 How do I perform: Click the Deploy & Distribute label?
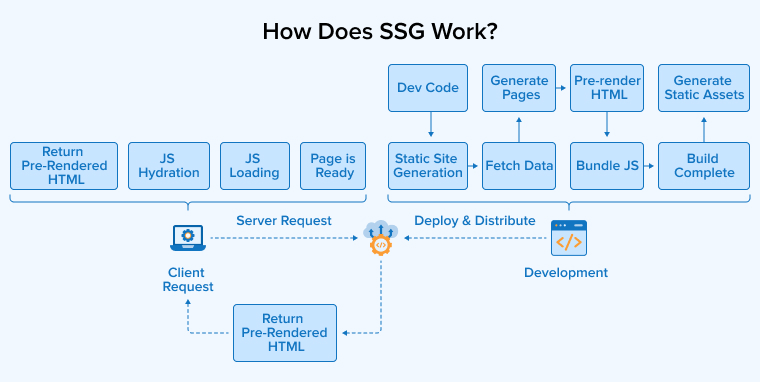tap(475, 221)
